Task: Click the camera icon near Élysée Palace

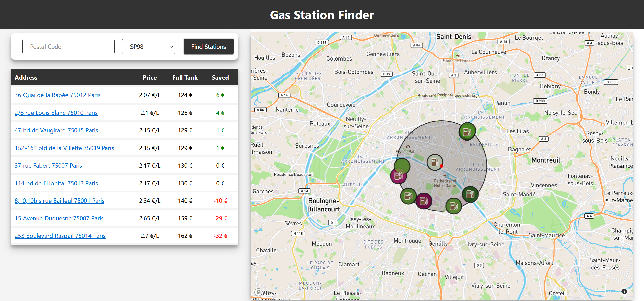Action: point(408,146)
